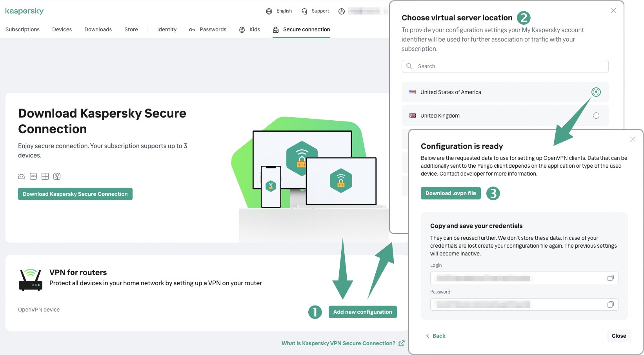Click the Password credentials field
The height and width of the screenshot is (355, 644).
pos(524,304)
